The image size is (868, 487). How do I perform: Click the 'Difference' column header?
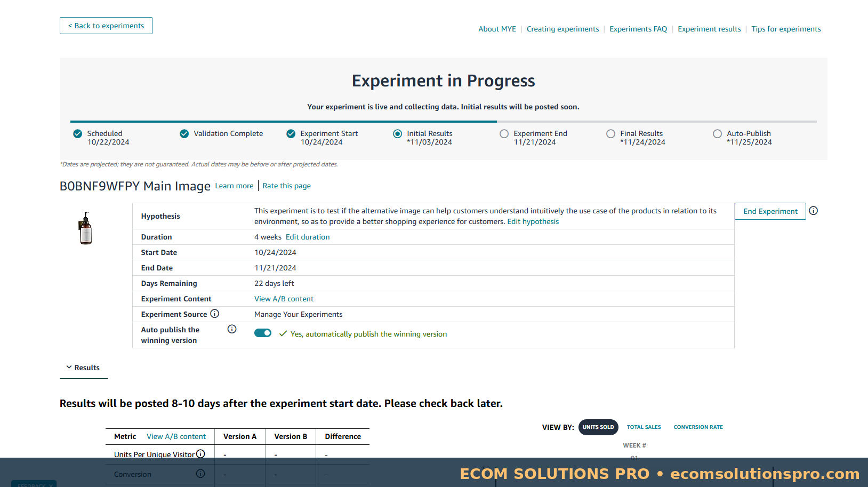pos(343,437)
